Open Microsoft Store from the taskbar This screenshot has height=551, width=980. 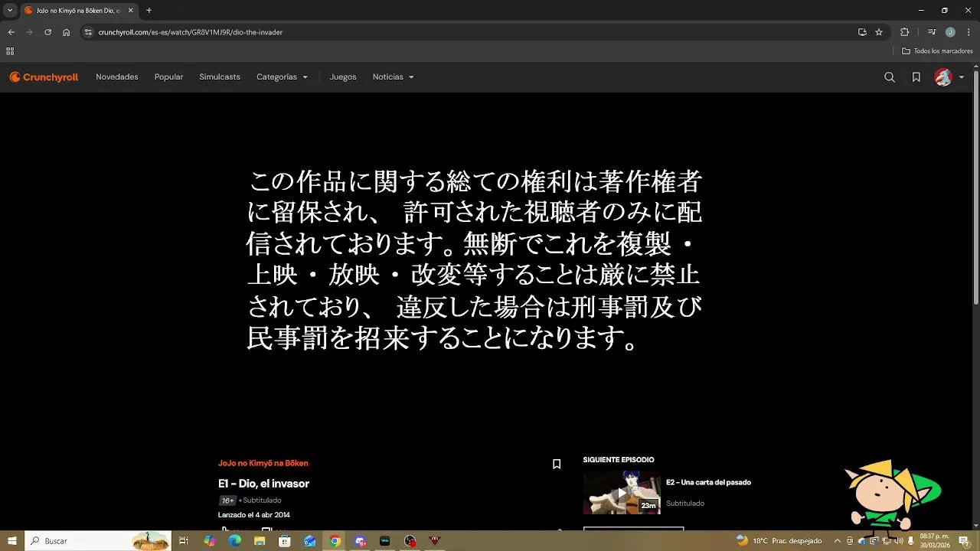click(x=285, y=541)
